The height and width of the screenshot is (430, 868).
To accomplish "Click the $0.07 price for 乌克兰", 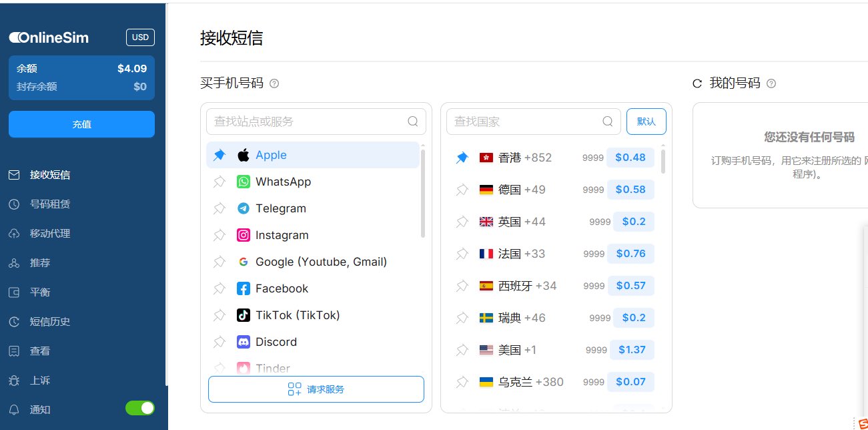I will click(630, 382).
